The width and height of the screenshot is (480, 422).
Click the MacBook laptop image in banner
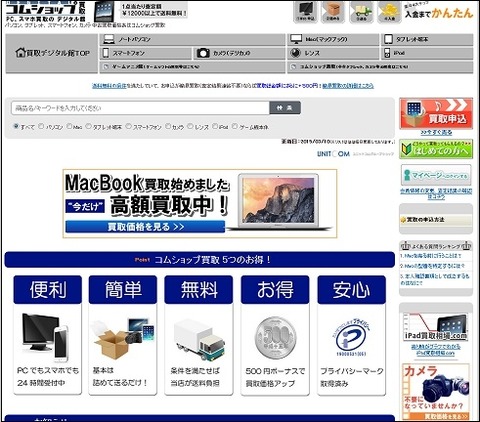pos(279,202)
